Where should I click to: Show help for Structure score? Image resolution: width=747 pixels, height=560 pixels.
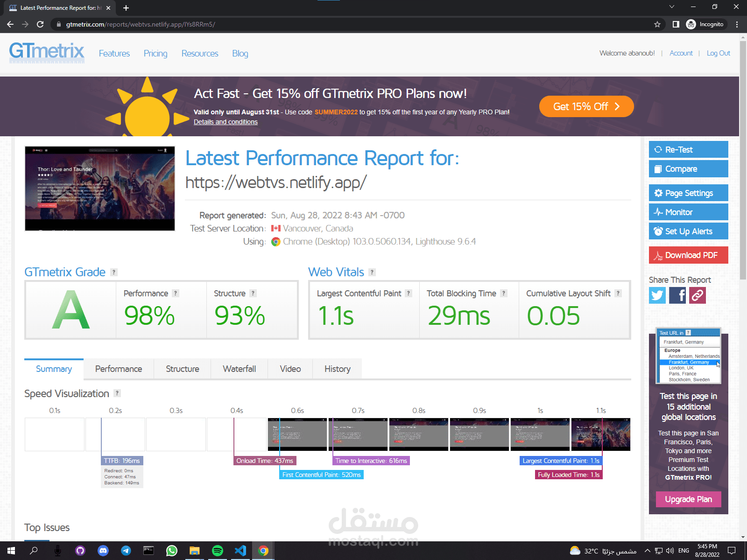tap(253, 294)
